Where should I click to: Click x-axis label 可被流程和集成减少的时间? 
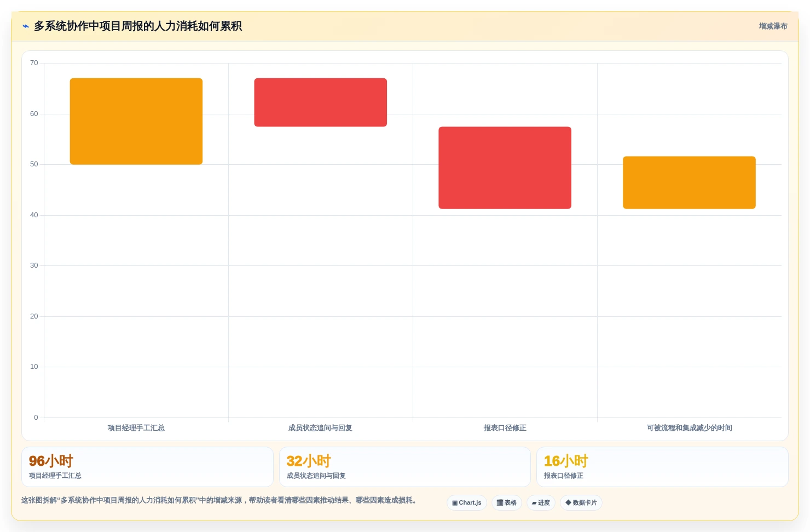pyautogui.click(x=689, y=428)
